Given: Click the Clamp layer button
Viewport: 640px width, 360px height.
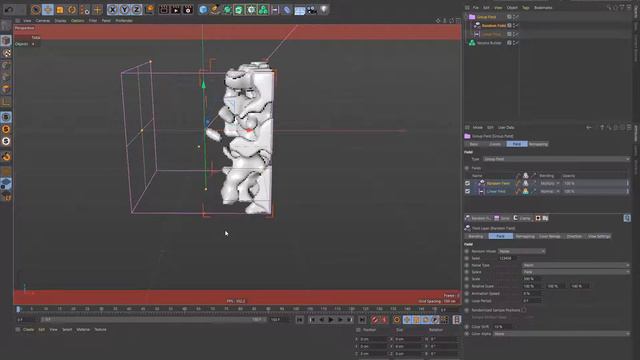Looking at the screenshot, I should click(x=522, y=218).
